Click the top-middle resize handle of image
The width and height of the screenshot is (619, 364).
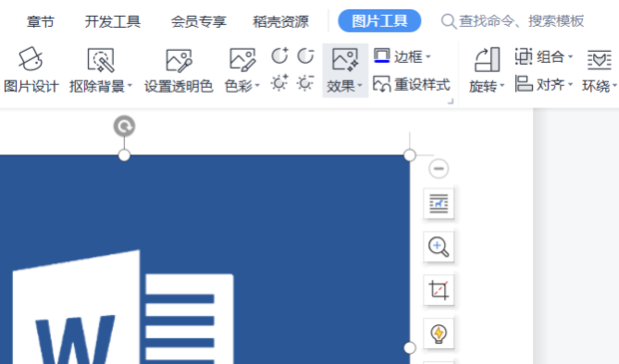(x=125, y=156)
